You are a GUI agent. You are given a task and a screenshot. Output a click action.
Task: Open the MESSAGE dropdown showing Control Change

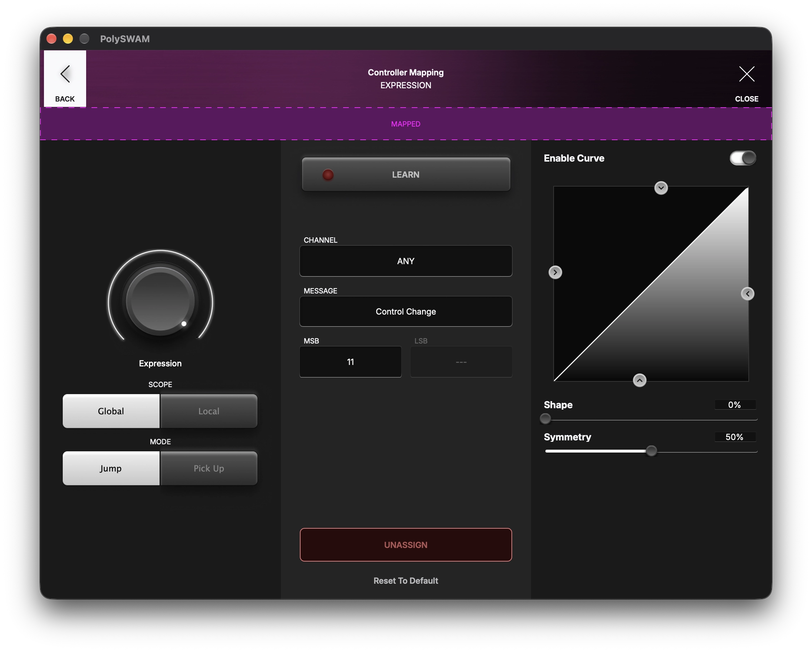click(406, 311)
